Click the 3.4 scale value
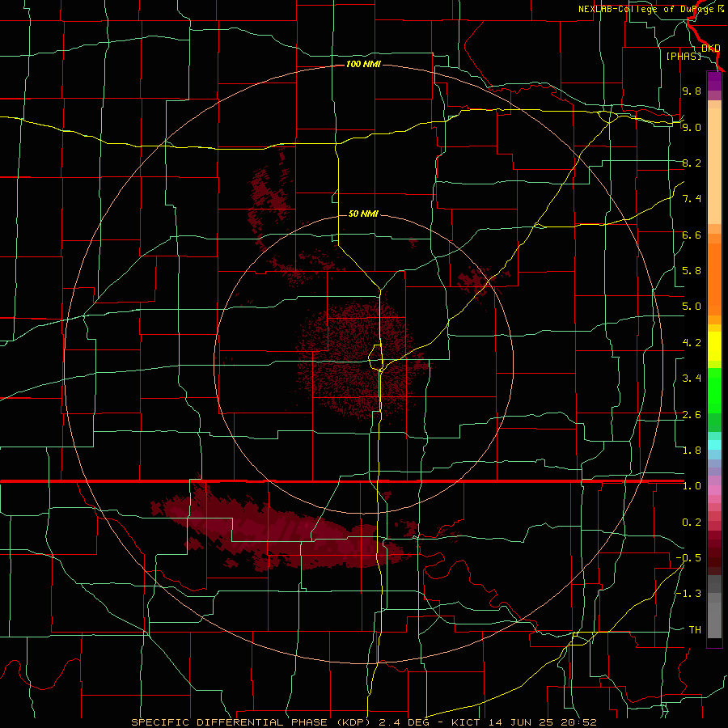This screenshot has width=728, height=728. pos(692,379)
